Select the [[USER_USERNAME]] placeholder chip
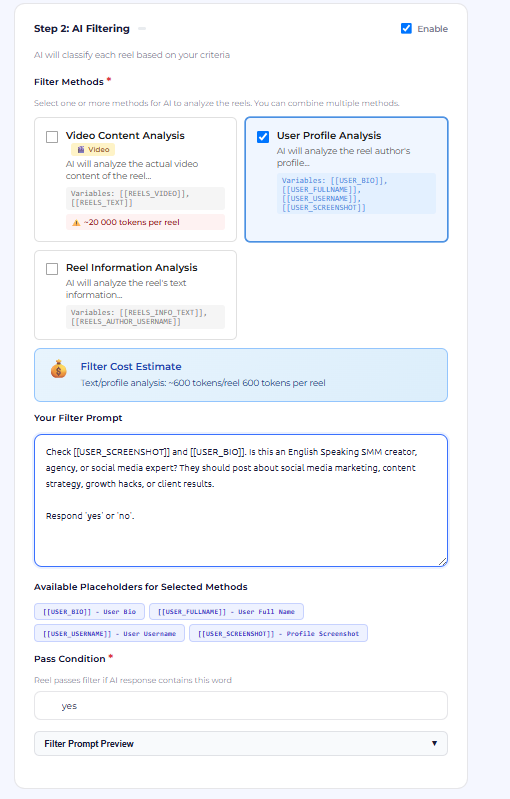The image size is (510, 799). click(x=110, y=633)
